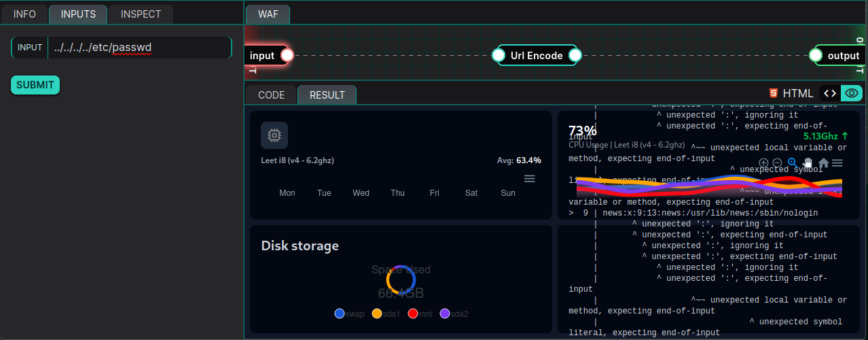Open the INSPECT tab

141,14
